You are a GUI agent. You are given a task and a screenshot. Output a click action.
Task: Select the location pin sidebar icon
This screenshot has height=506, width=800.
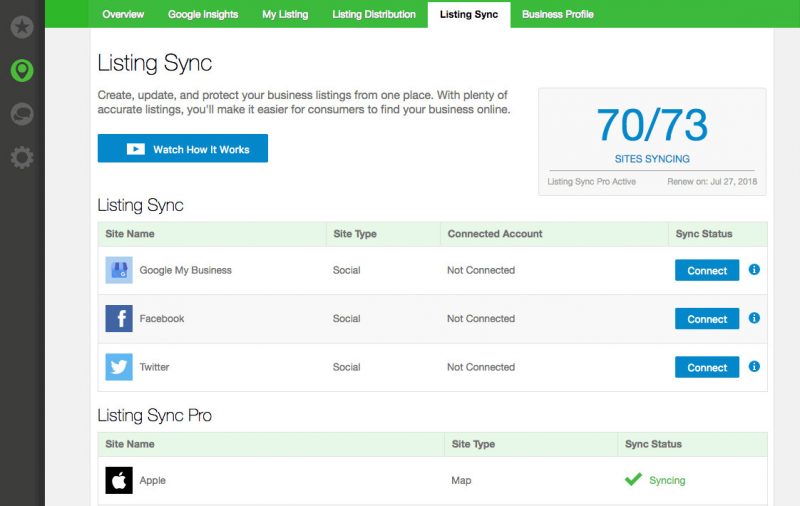click(x=21, y=71)
